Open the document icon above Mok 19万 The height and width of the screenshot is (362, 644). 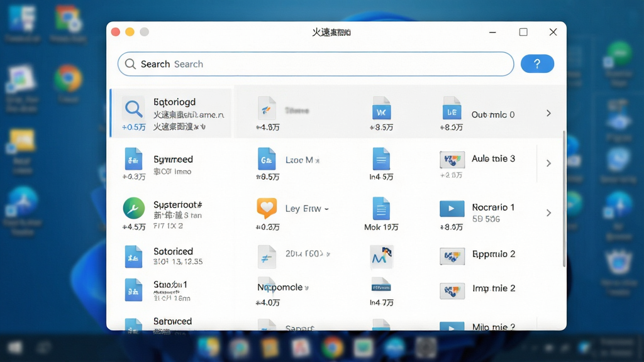pos(381,209)
